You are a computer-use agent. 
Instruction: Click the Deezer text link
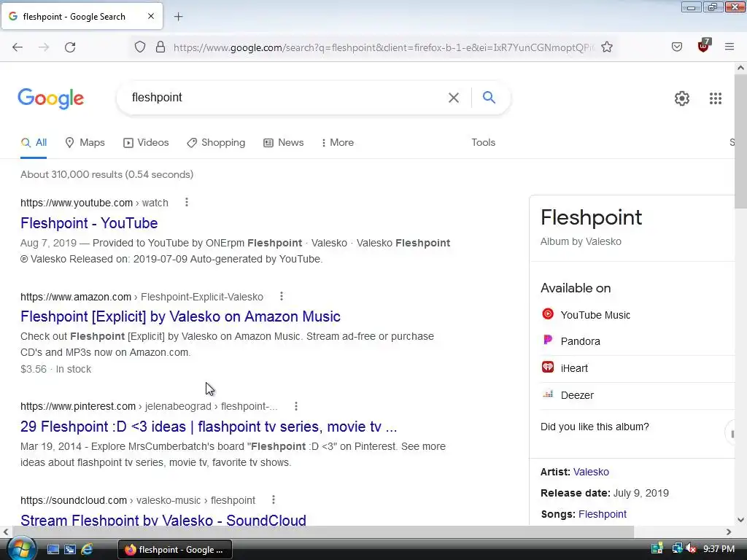click(x=577, y=395)
